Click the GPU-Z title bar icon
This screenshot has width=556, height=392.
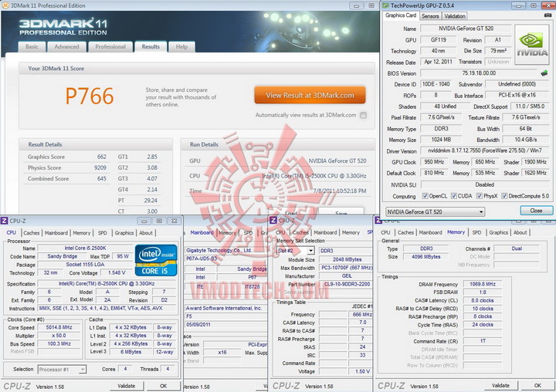tap(386, 5)
